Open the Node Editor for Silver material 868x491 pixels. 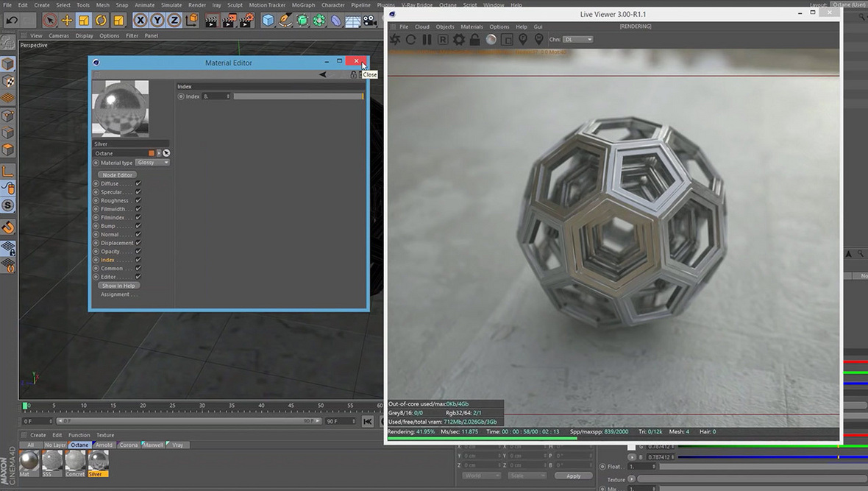click(116, 174)
